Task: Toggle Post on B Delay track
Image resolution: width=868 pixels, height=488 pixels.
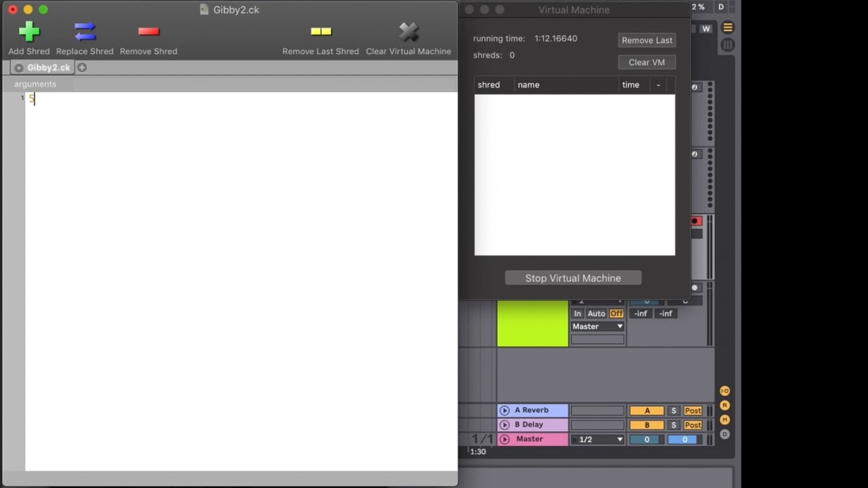Action: (x=693, y=425)
